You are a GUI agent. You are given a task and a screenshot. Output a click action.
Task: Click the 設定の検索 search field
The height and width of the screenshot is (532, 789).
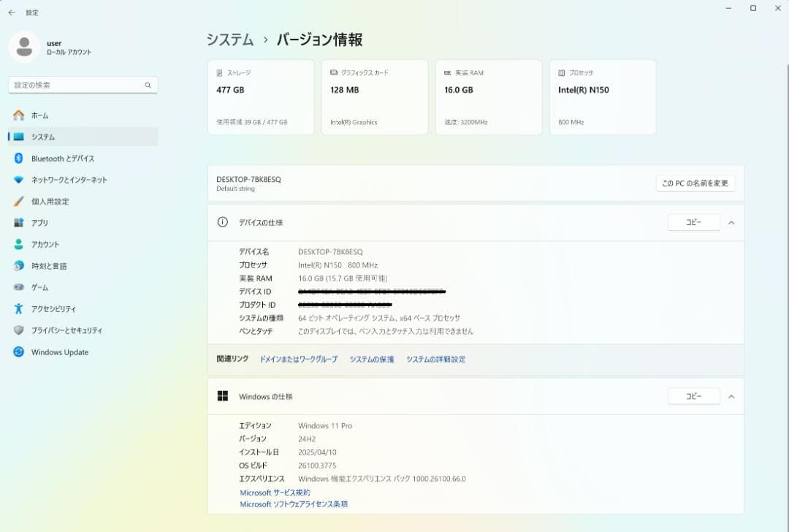(83, 85)
